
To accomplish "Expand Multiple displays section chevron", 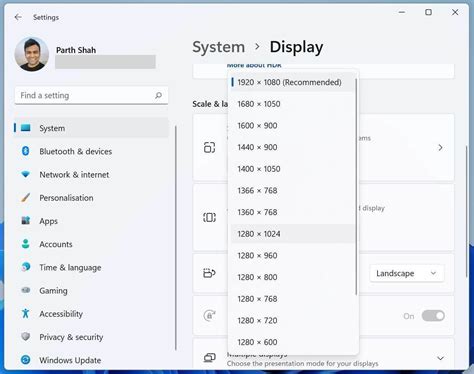I will click(440, 358).
